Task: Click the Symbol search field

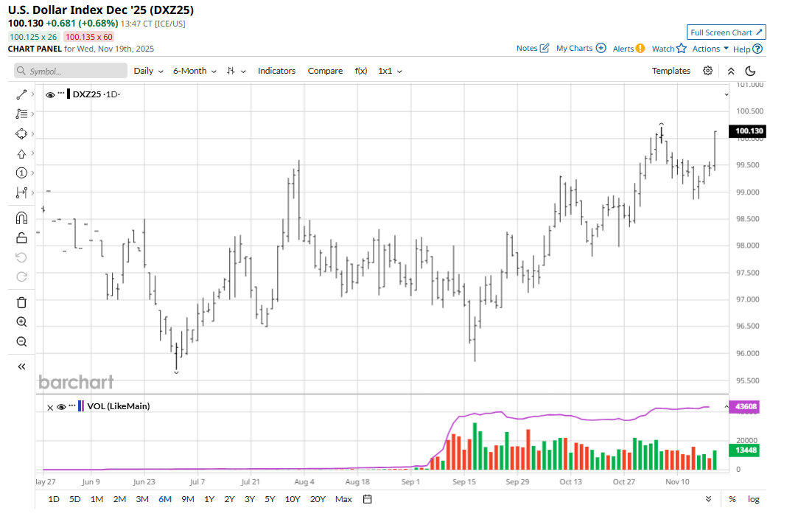Action: [71, 71]
